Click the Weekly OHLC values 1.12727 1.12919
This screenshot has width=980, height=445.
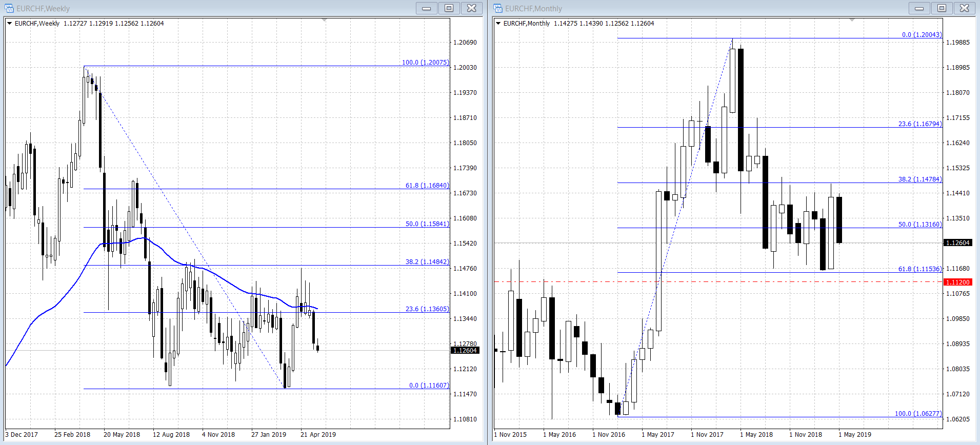coord(88,23)
